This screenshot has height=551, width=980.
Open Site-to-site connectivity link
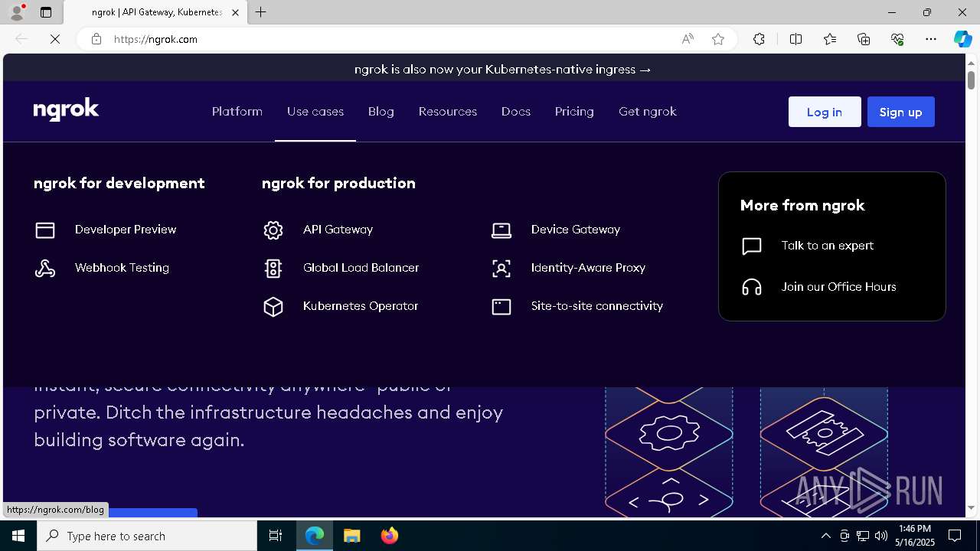coord(597,306)
